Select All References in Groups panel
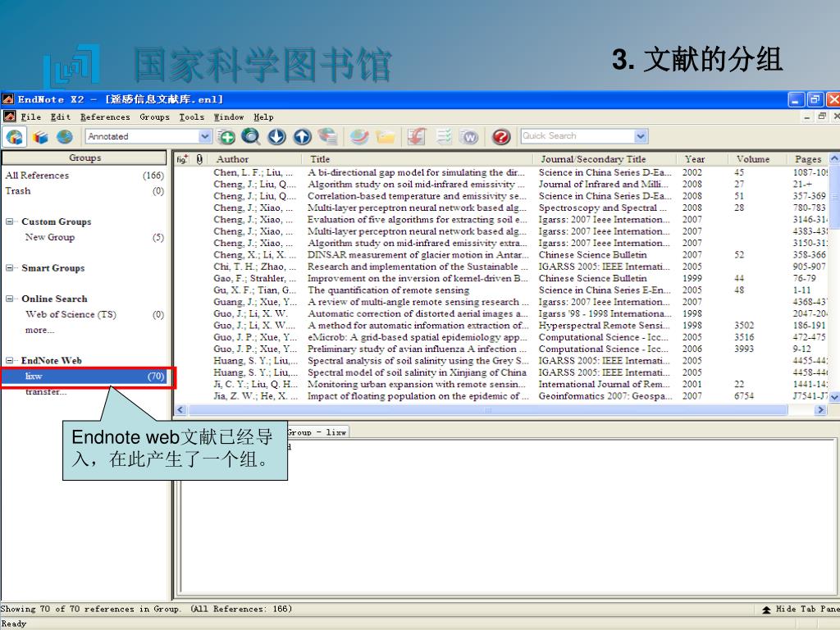Image resolution: width=840 pixels, height=630 pixels. [x=37, y=176]
